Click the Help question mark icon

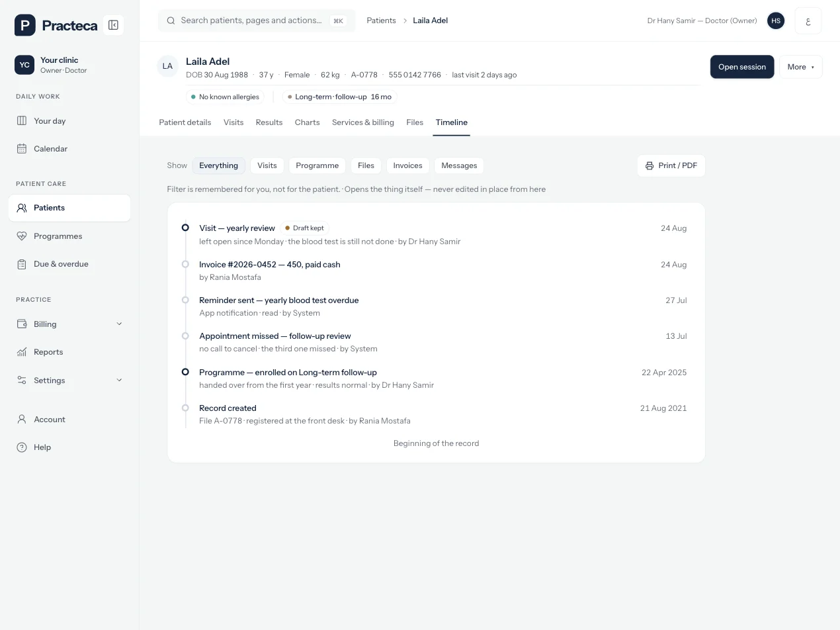[22, 447]
